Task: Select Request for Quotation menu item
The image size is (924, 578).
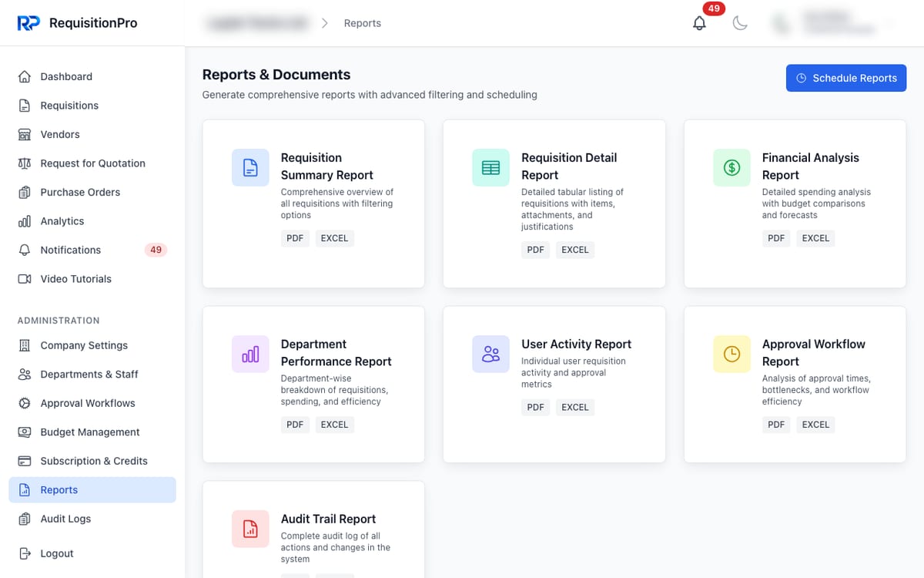Action: [x=92, y=163]
